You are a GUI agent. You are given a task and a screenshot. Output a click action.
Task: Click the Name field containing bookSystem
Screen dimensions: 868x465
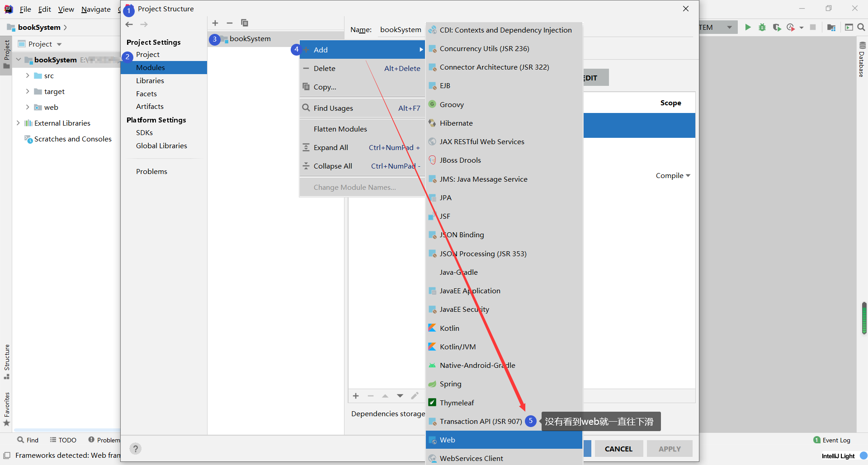pyautogui.click(x=400, y=29)
